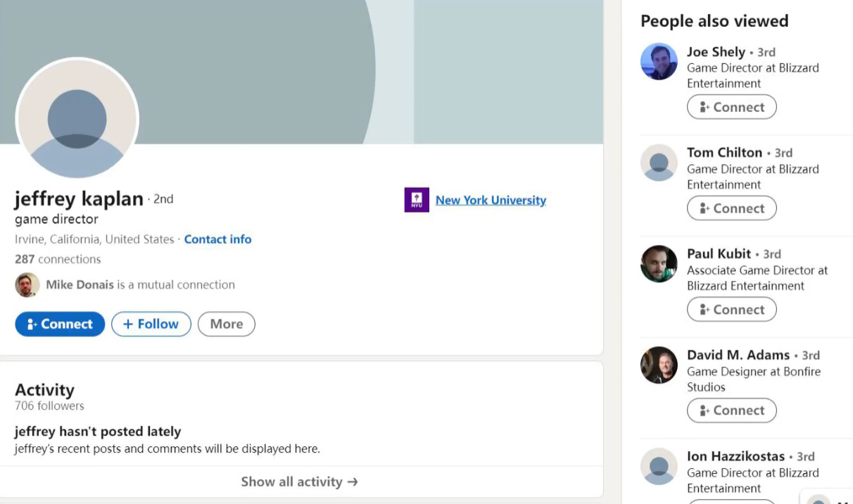Viewport: 853px width, 504px height.
Task: Open Tom Chilton's avatar
Action: 659,163
